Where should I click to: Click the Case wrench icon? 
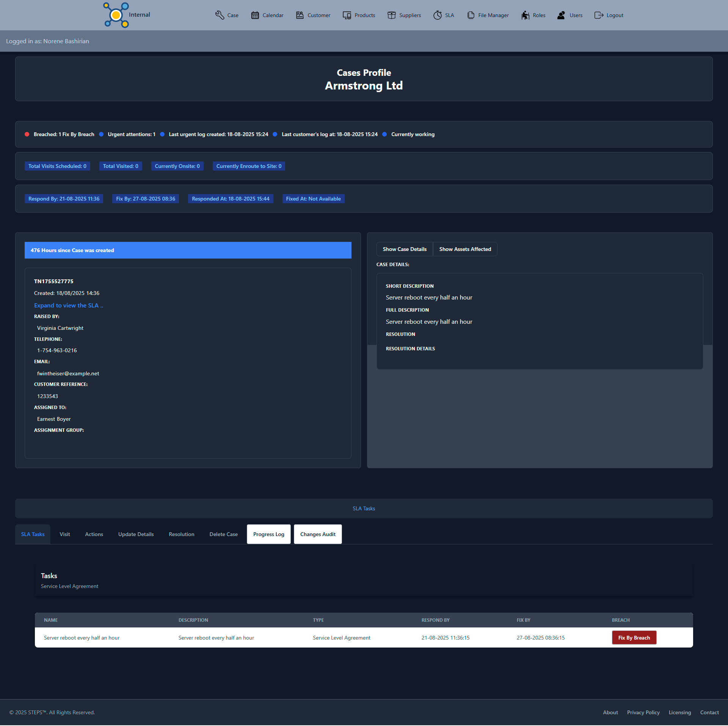pyautogui.click(x=220, y=15)
